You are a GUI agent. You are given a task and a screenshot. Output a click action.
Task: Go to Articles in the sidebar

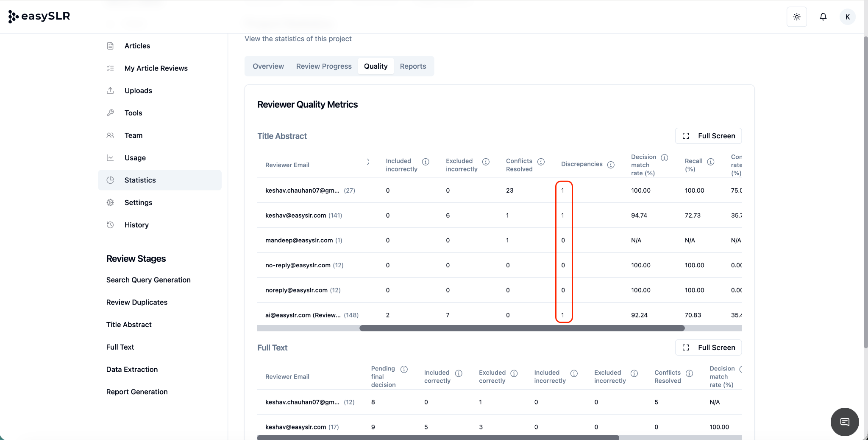click(137, 46)
